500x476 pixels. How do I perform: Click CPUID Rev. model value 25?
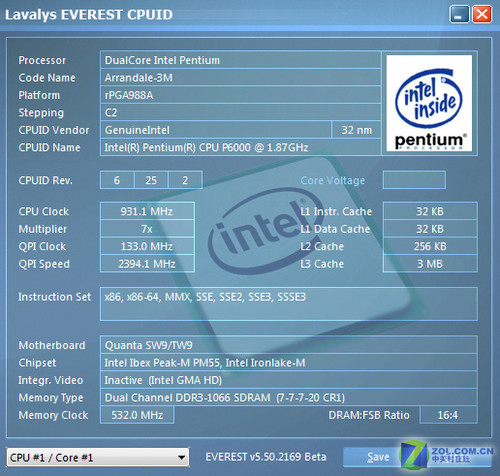(x=151, y=180)
